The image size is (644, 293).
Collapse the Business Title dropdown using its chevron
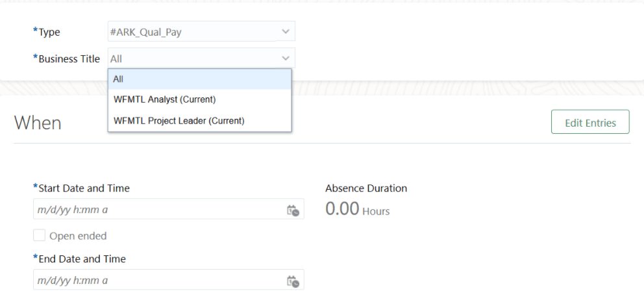pyautogui.click(x=286, y=58)
